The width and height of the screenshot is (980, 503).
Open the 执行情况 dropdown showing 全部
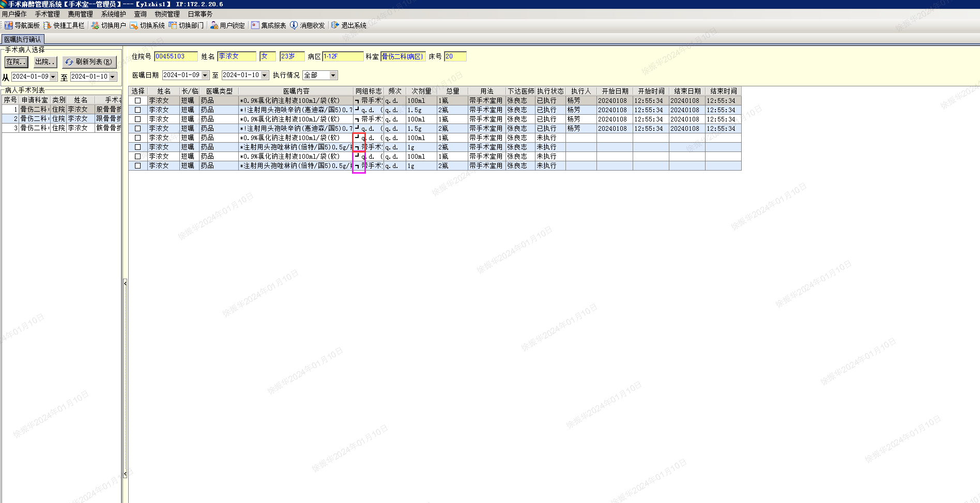(x=333, y=75)
